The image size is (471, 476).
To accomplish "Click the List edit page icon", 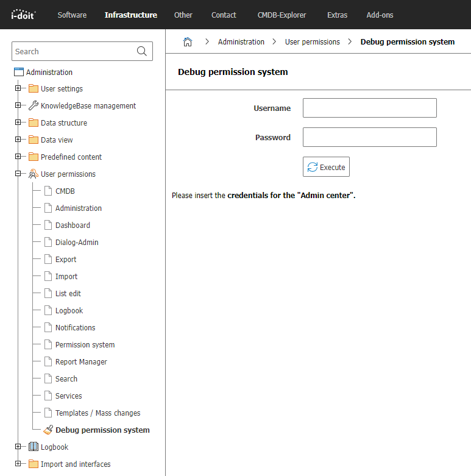I will coord(48,293).
